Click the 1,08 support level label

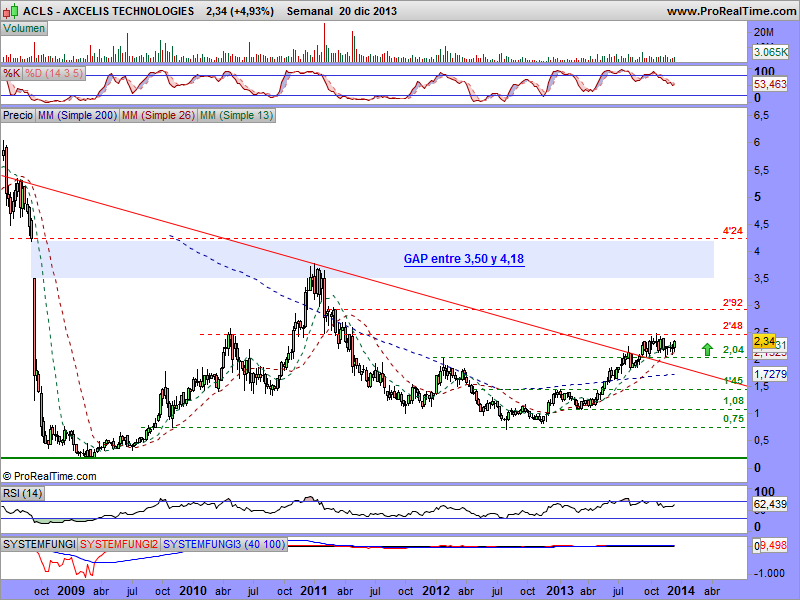point(733,401)
